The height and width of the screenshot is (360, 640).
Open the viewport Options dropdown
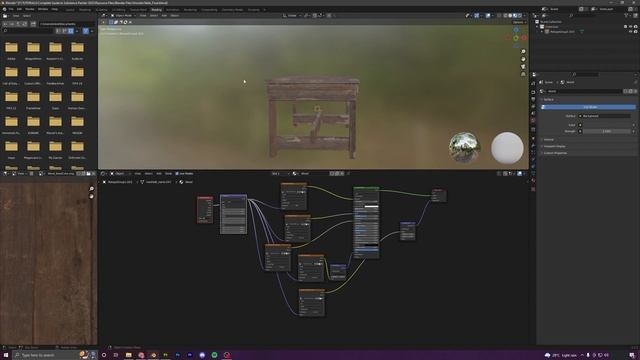click(519, 22)
